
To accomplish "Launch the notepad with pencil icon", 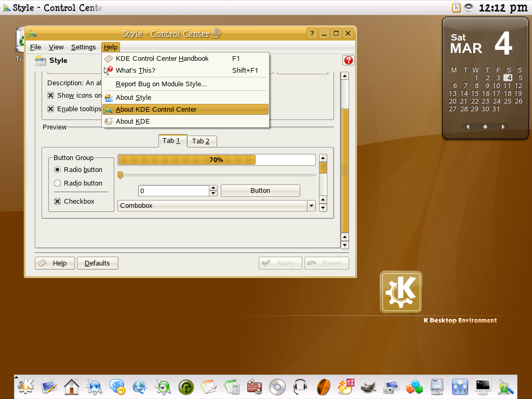I will (209, 387).
